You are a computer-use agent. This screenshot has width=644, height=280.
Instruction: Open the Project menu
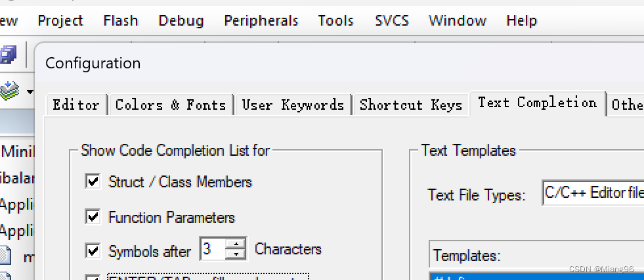tap(60, 20)
